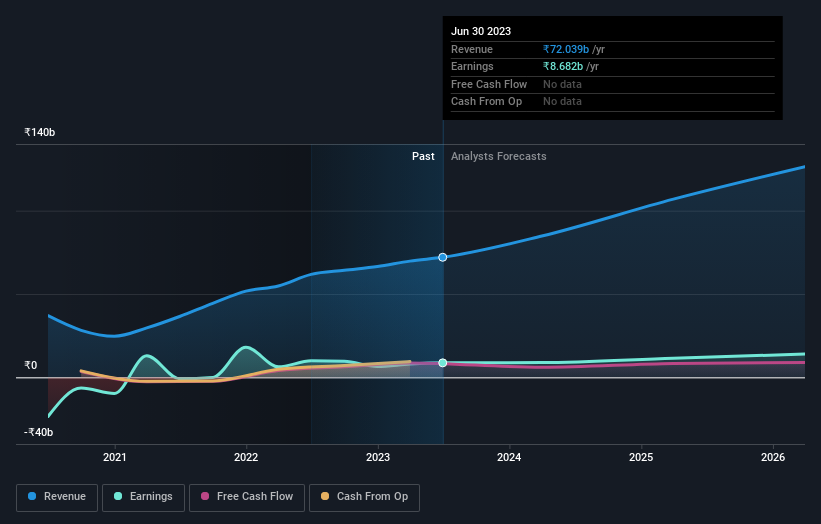821x524 pixels.
Task: Click the ₹0 y-axis label
Action: click(31, 365)
